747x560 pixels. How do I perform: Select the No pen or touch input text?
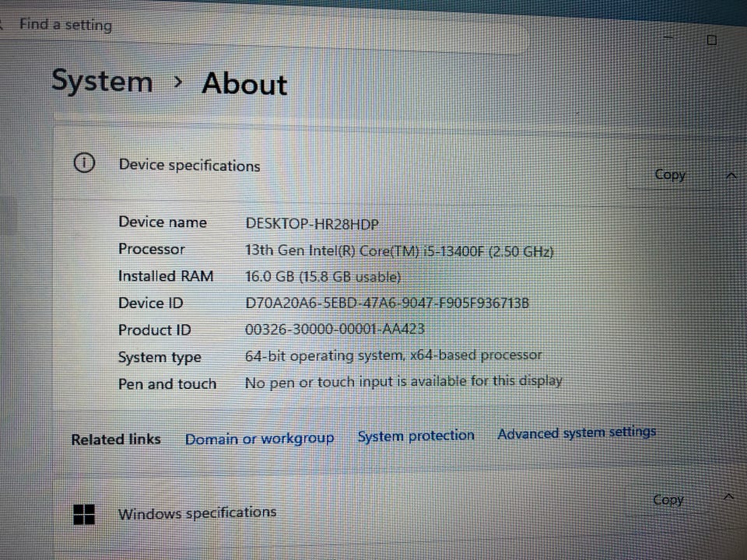403,381
